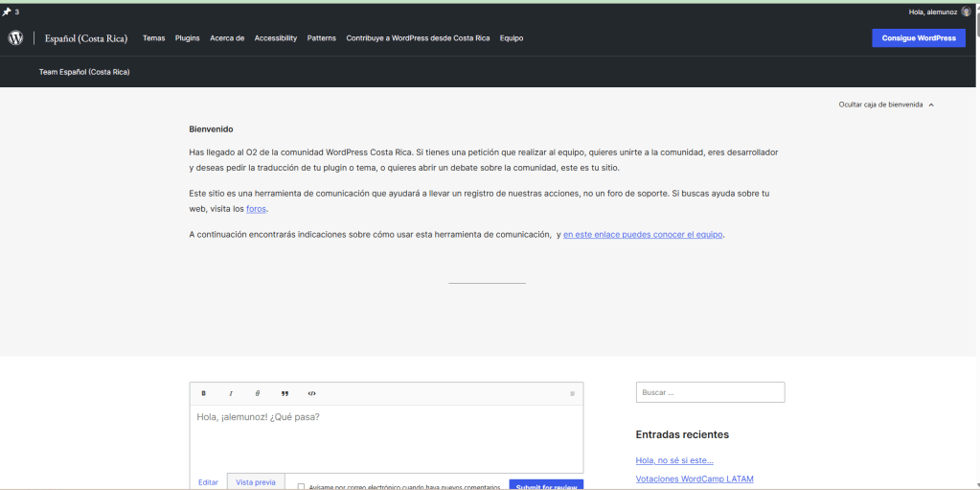
Task: Click the pin icon in the admin bar
Action: [x=7, y=12]
